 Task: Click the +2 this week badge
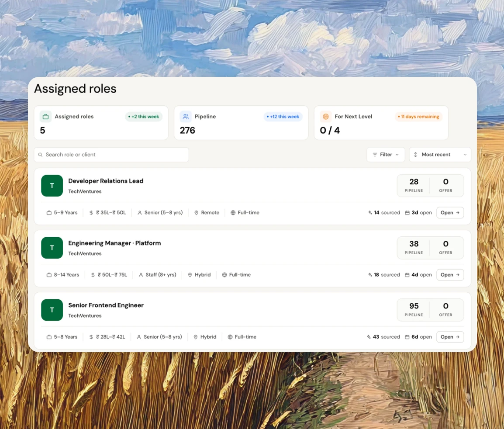144,116
